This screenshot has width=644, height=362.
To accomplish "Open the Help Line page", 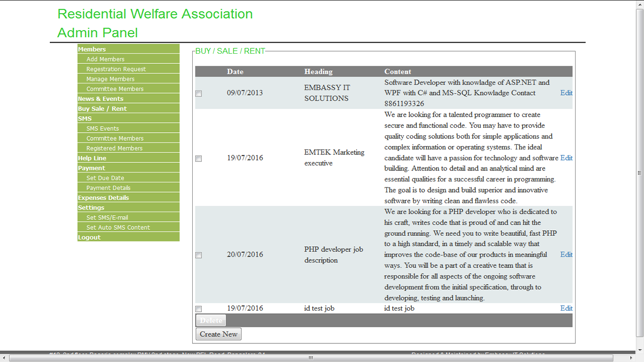I will pyautogui.click(x=128, y=158).
